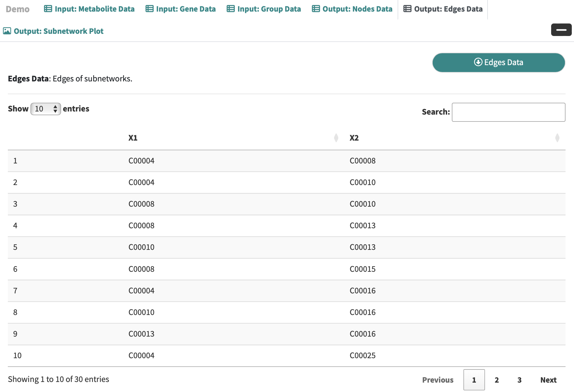Click the Previous pagination button
574x392 pixels.
point(438,380)
